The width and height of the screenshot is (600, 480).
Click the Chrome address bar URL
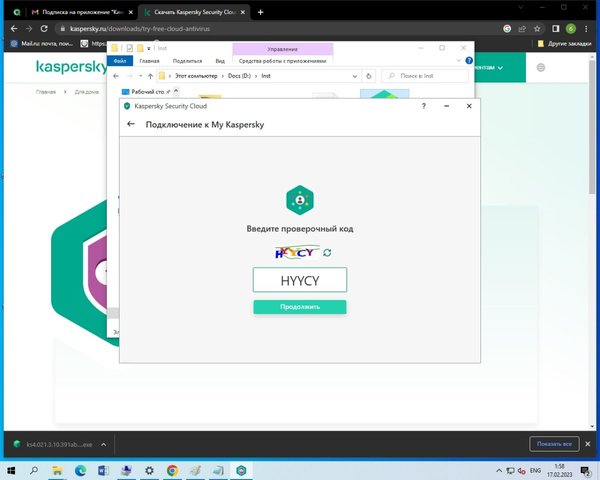(140, 29)
